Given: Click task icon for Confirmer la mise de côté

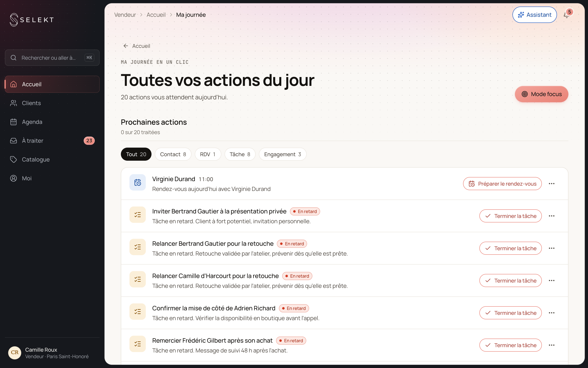Looking at the screenshot, I should coord(138,312).
